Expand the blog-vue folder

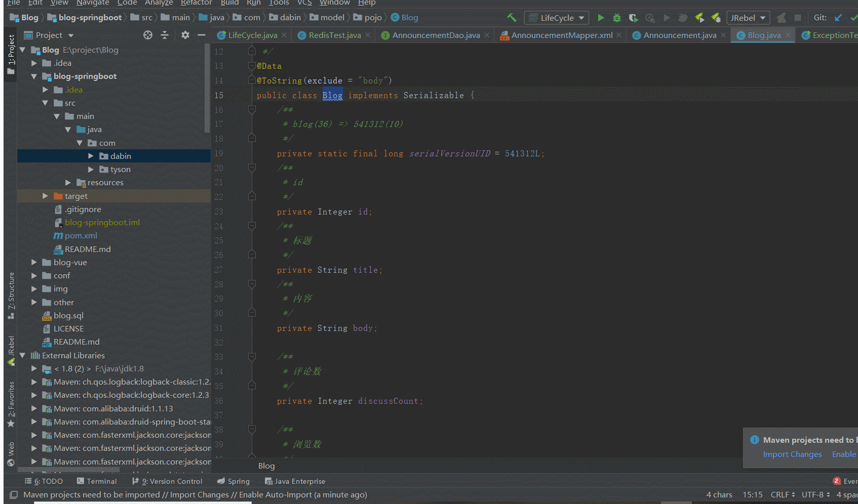[x=34, y=262]
